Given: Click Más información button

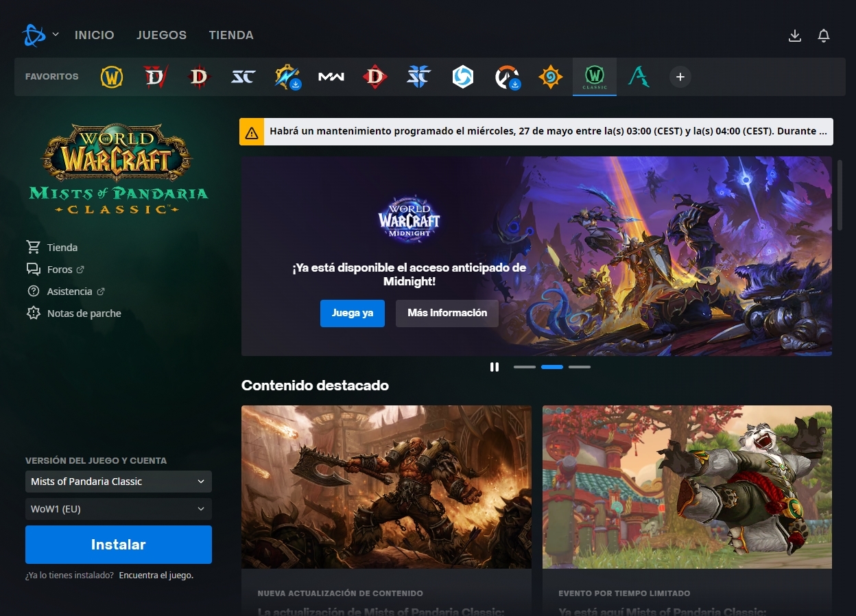Looking at the screenshot, I should click(447, 313).
